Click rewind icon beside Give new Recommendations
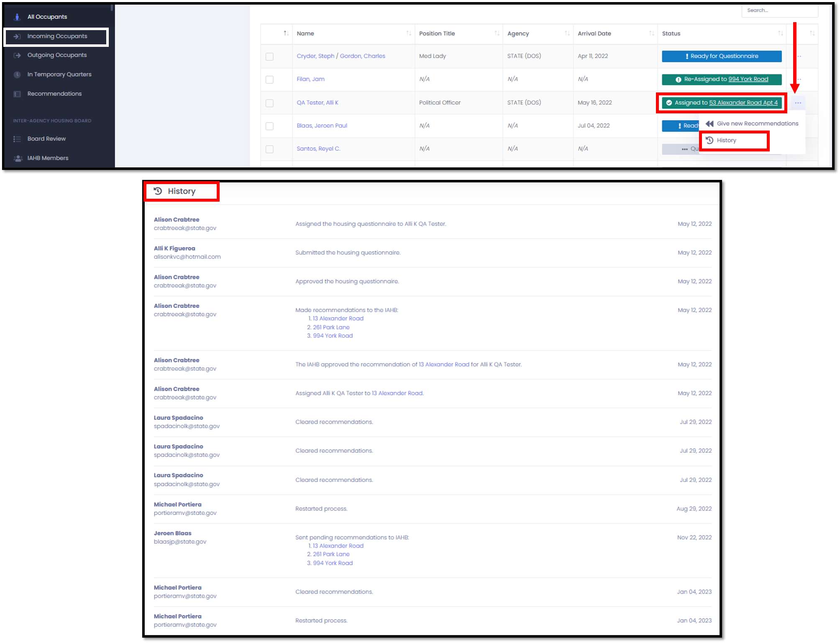Viewport: 840px width, 643px height. 709,124
